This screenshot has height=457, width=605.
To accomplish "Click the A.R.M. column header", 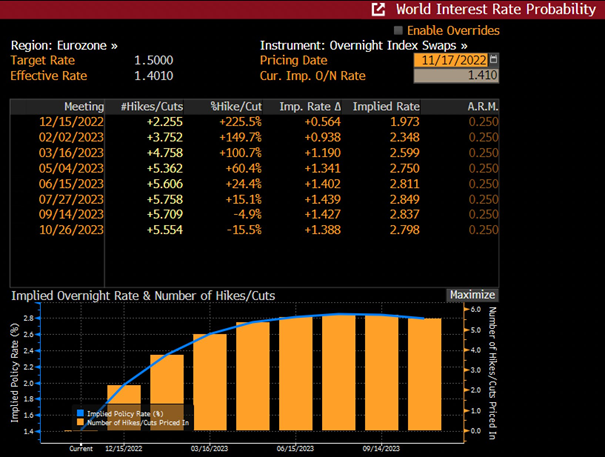I will 483,107.
